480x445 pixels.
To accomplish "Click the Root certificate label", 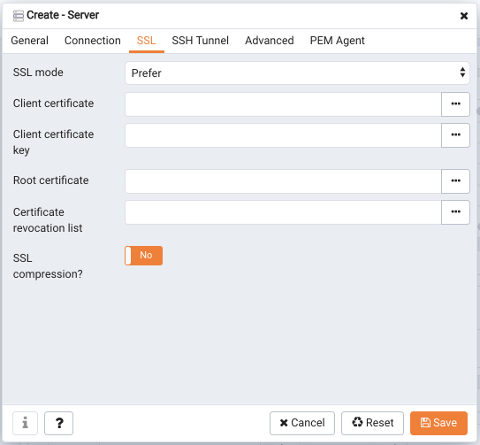I will pos(51,180).
